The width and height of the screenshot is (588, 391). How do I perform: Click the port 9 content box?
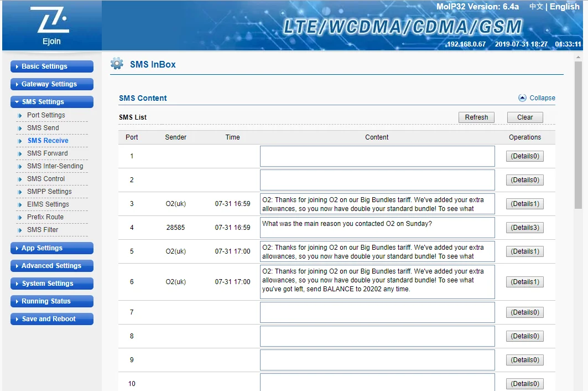coord(377,360)
